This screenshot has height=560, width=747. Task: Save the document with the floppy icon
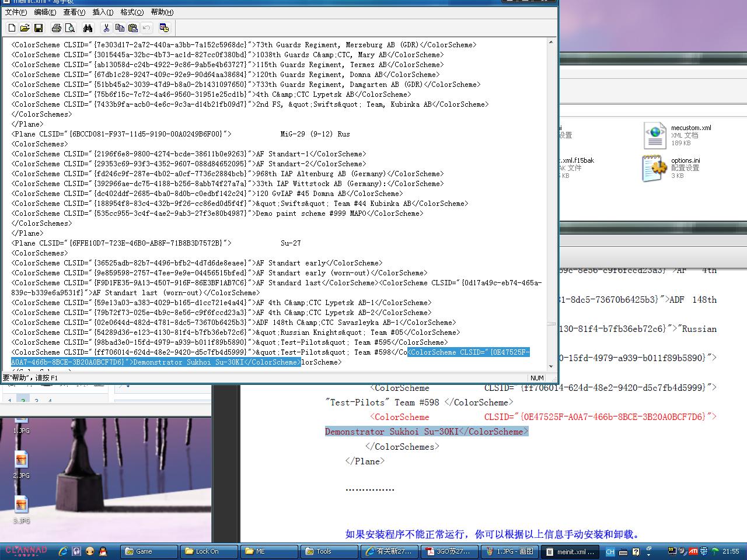coord(39,28)
